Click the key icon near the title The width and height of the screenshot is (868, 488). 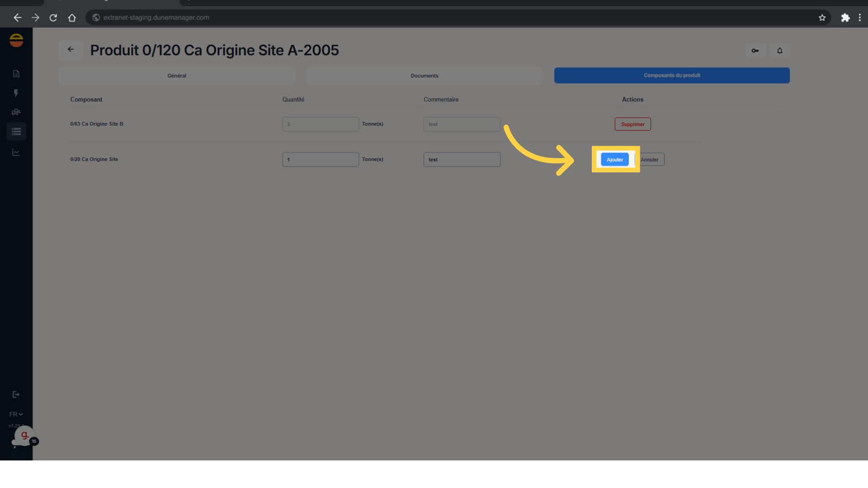[755, 51]
